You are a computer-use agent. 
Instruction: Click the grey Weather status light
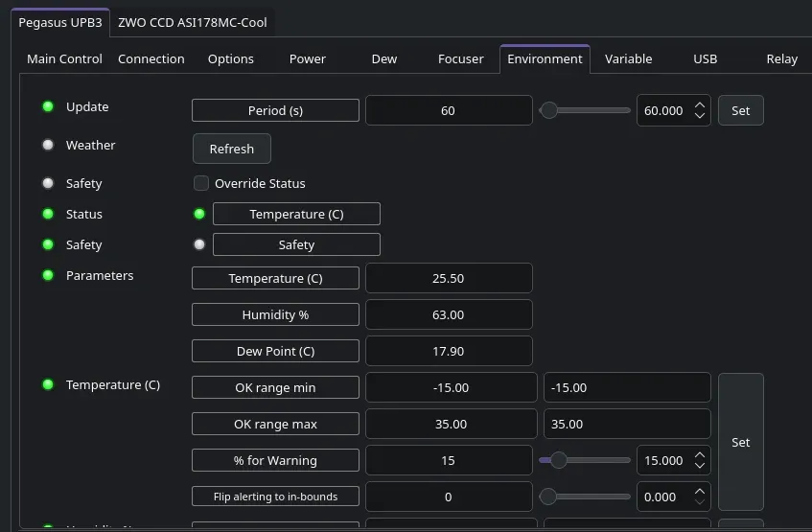(48, 145)
